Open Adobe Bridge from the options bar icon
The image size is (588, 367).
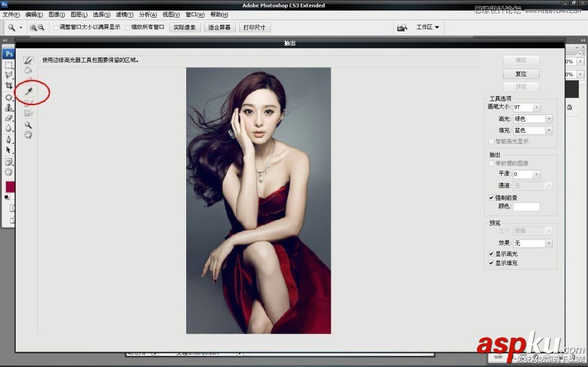tap(402, 27)
